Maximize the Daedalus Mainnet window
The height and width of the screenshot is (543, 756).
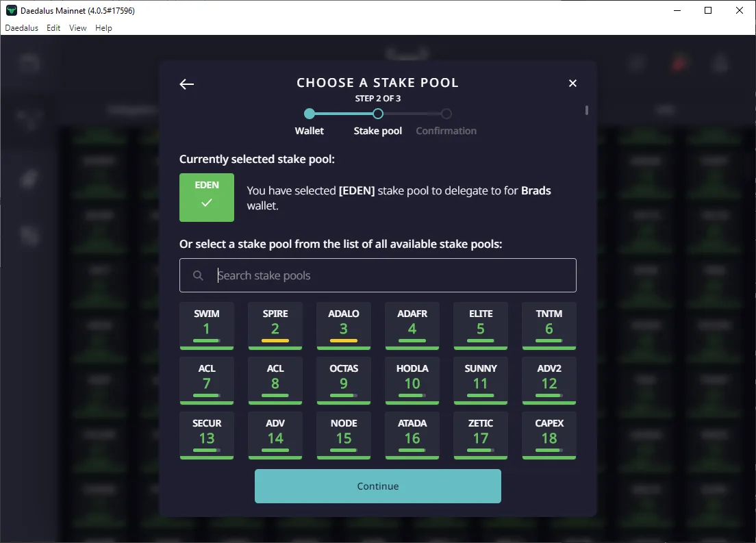point(708,10)
